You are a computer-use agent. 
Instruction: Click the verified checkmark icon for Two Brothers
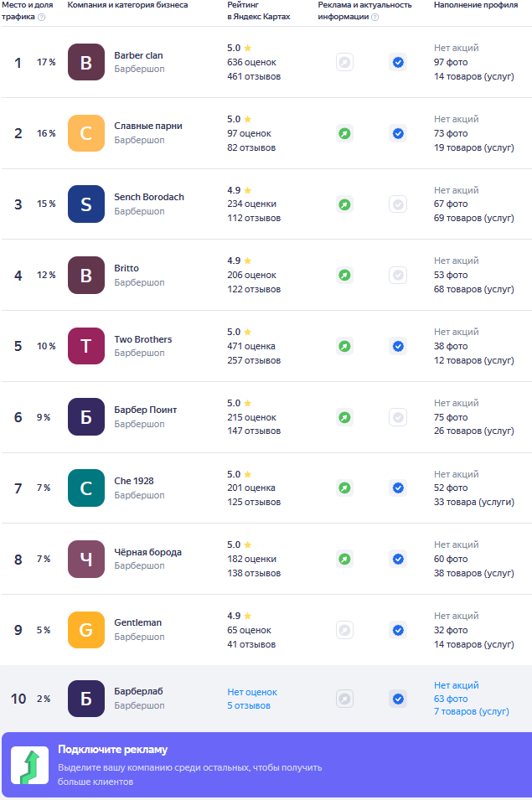tap(398, 346)
